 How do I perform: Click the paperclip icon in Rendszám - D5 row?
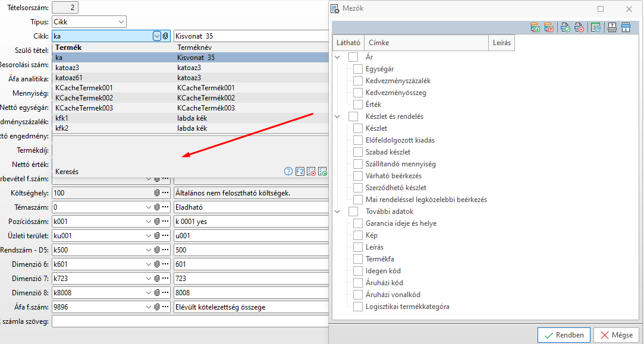157,250
